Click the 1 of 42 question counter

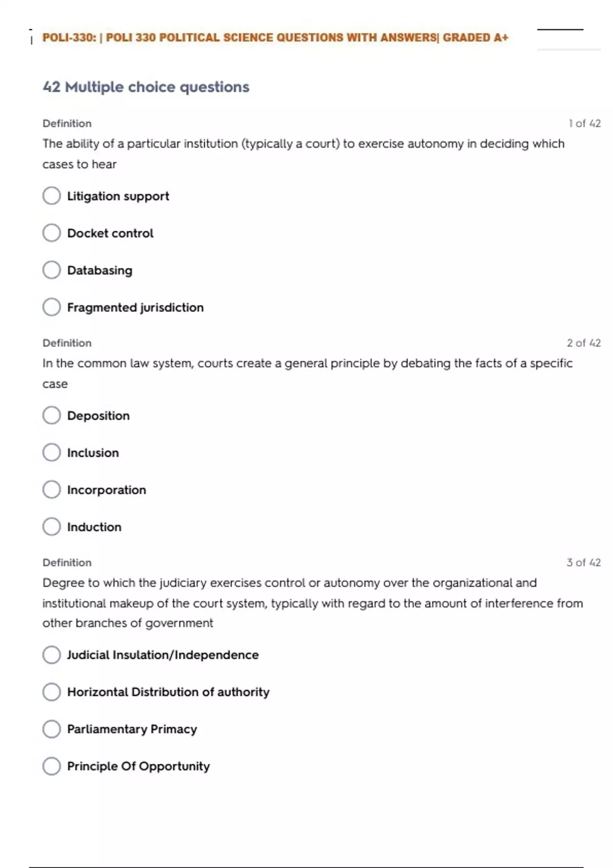584,124
